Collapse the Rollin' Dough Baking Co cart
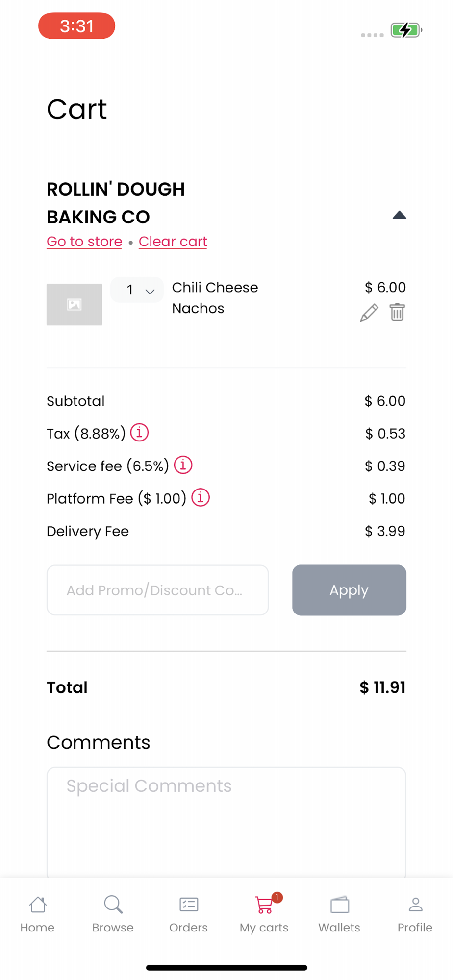The height and width of the screenshot is (980, 453). [x=399, y=215]
